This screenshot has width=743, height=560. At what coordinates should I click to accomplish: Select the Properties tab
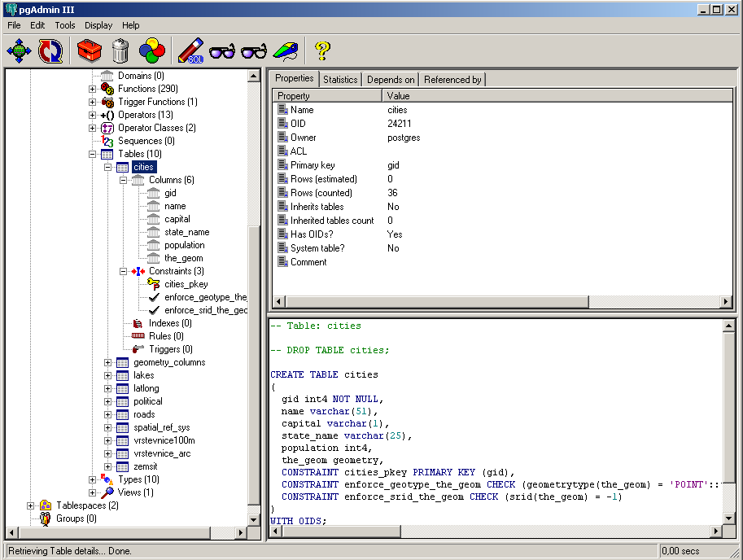(295, 78)
